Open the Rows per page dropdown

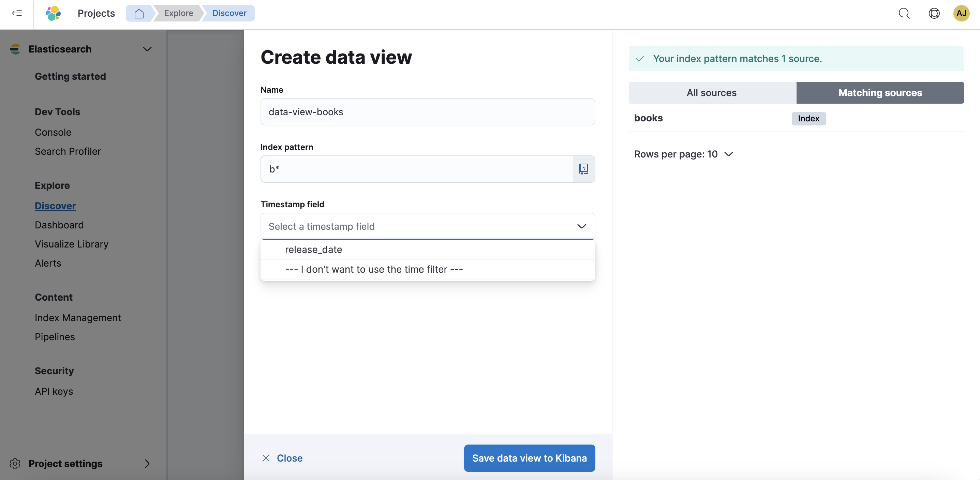pyautogui.click(x=683, y=154)
